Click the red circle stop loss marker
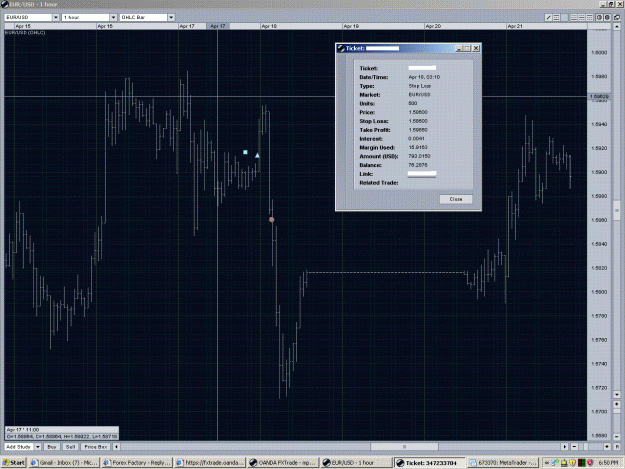The width and height of the screenshot is (625, 469). 271,220
